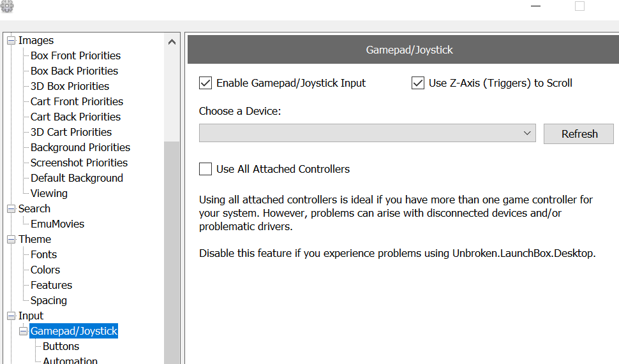The width and height of the screenshot is (619, 364).
Task: Uncheck Enable Gamepad/Joystick Input
Action: 205,84
